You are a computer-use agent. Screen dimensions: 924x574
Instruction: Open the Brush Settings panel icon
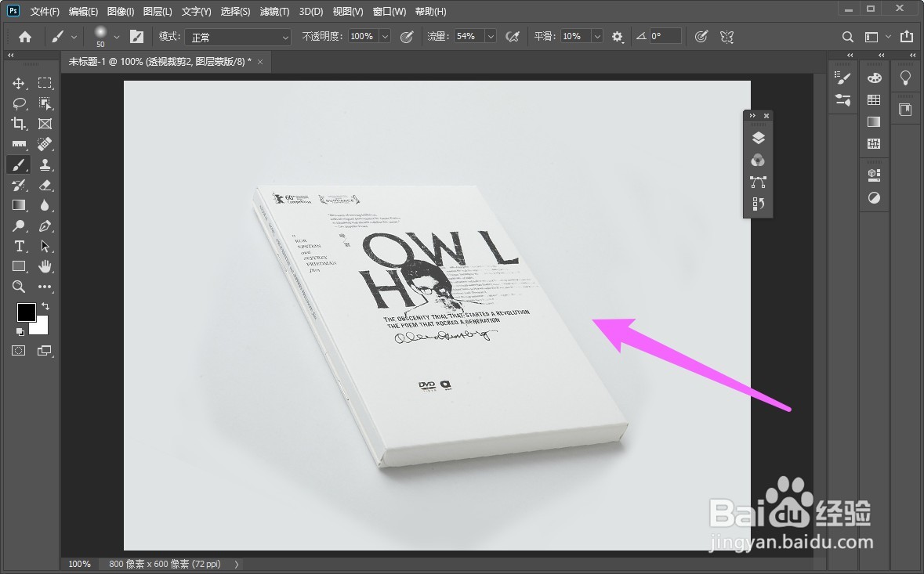coord(843,78)
